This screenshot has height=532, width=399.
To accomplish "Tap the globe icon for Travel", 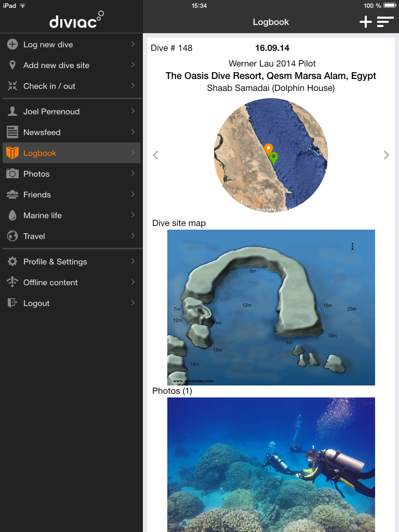I will tap(12, 236).
